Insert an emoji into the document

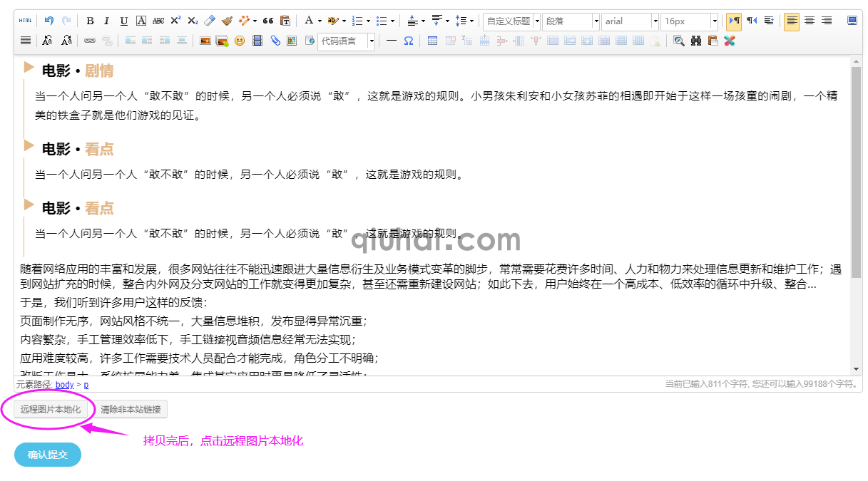pyautogui.click(x=240, y=41)
